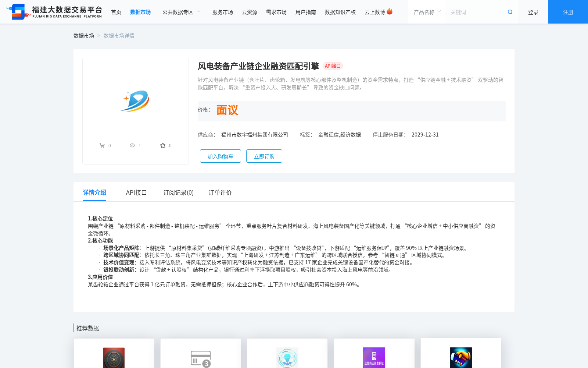Open the light bulb recommended item thumbnail

coord(287,358)
